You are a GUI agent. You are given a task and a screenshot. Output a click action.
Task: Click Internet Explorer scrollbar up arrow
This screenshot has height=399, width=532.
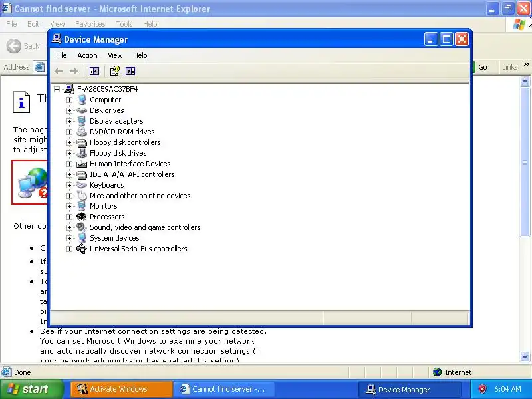(x=525, y=81)
